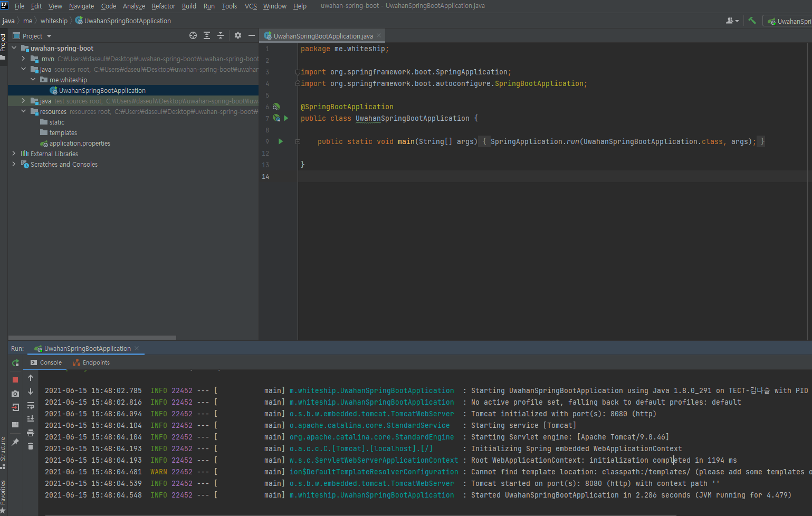
Task: Open the Project side tool window button
Action: [3, 46]
